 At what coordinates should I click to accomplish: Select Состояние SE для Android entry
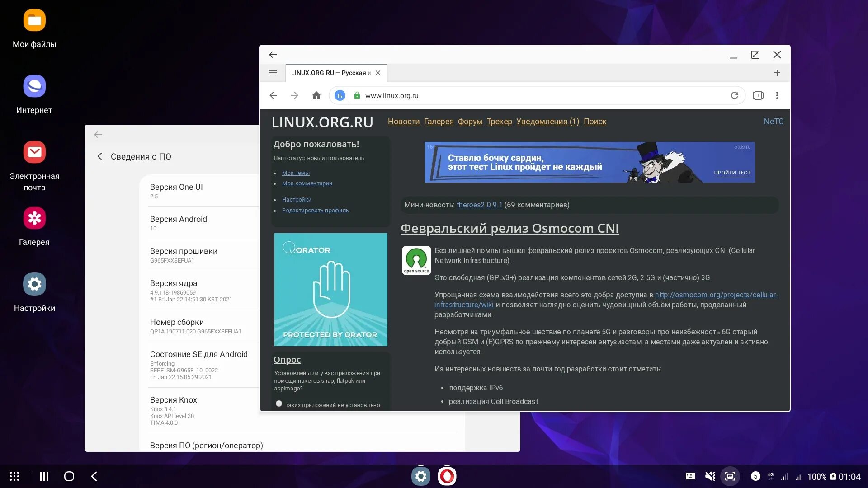(203, 365)
